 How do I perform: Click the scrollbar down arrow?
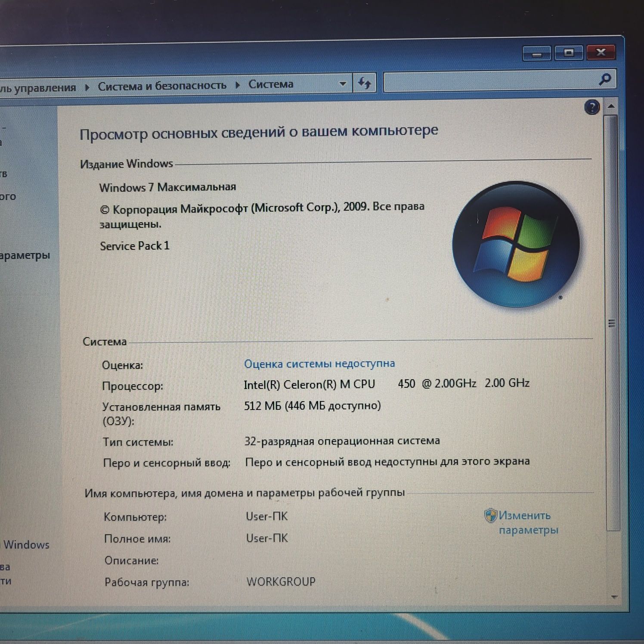(614, 597)
